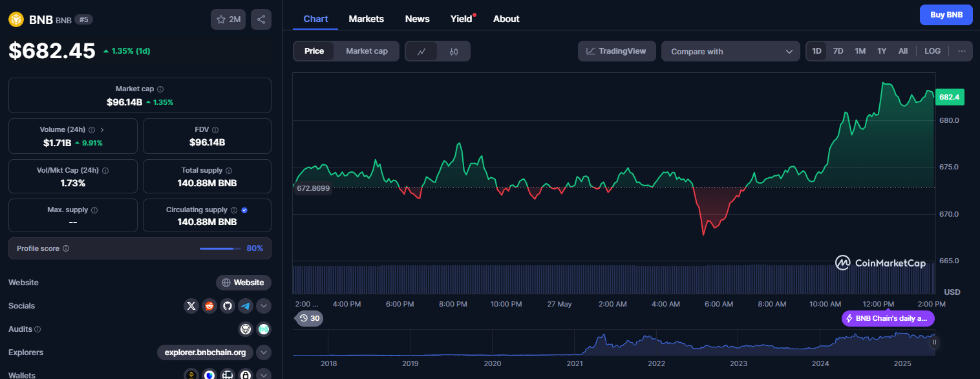Screen dimensions: 980x379
Task: Open the blue shield Trust wallet icon
Action: pyautogui.click(x=209, y=374)
